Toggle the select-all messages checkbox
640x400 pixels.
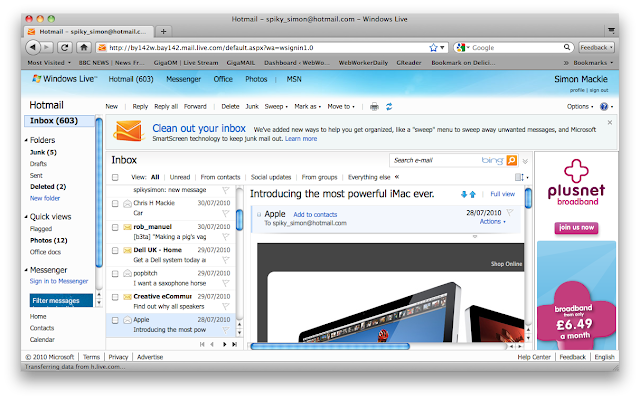[x=115, y=177]
